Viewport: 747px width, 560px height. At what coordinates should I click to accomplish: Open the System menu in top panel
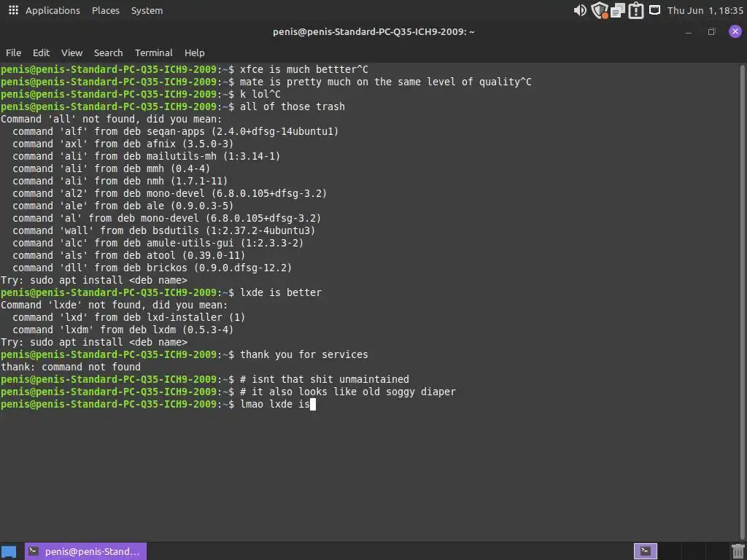tap(147, 10)
